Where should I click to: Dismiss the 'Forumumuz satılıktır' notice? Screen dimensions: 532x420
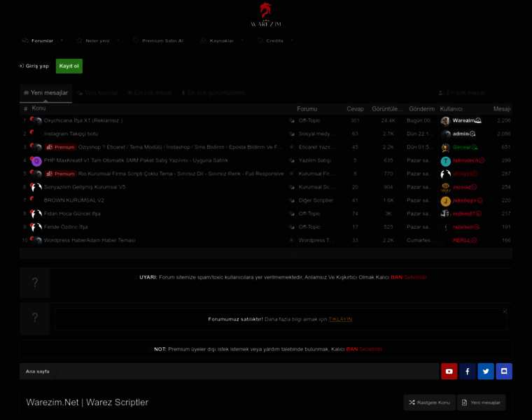tap(505, 311)
